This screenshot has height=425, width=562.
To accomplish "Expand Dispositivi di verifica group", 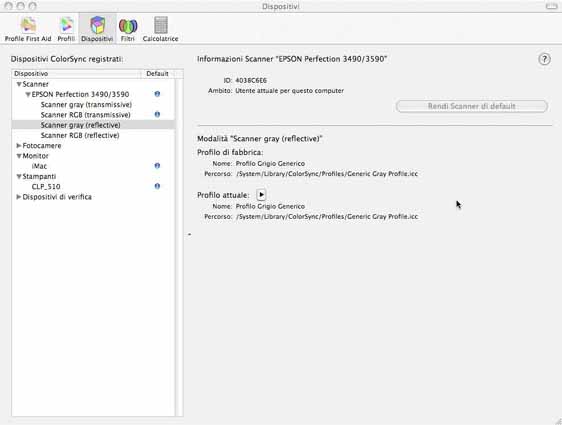I will [19, 197].
